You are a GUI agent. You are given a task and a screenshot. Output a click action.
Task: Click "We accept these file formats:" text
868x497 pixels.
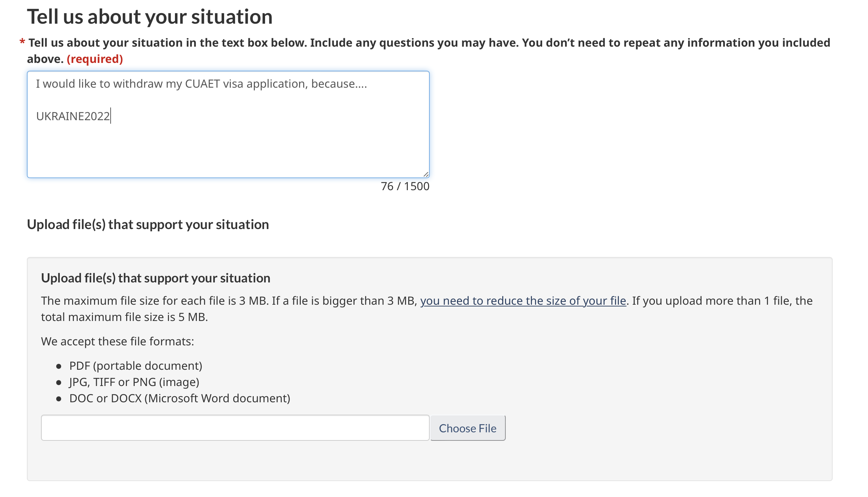[117, 341]
